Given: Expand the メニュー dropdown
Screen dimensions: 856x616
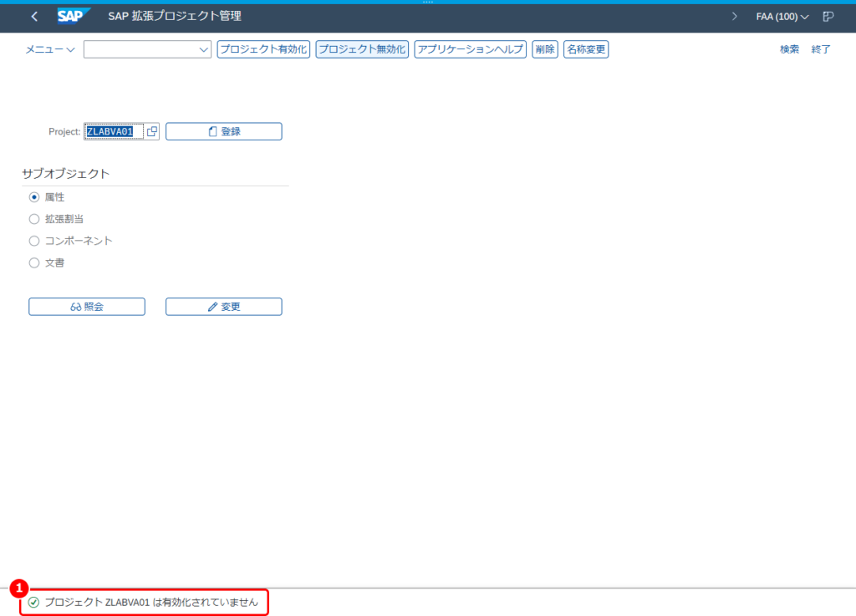Looking at the screenshot, I should [49, 49].
